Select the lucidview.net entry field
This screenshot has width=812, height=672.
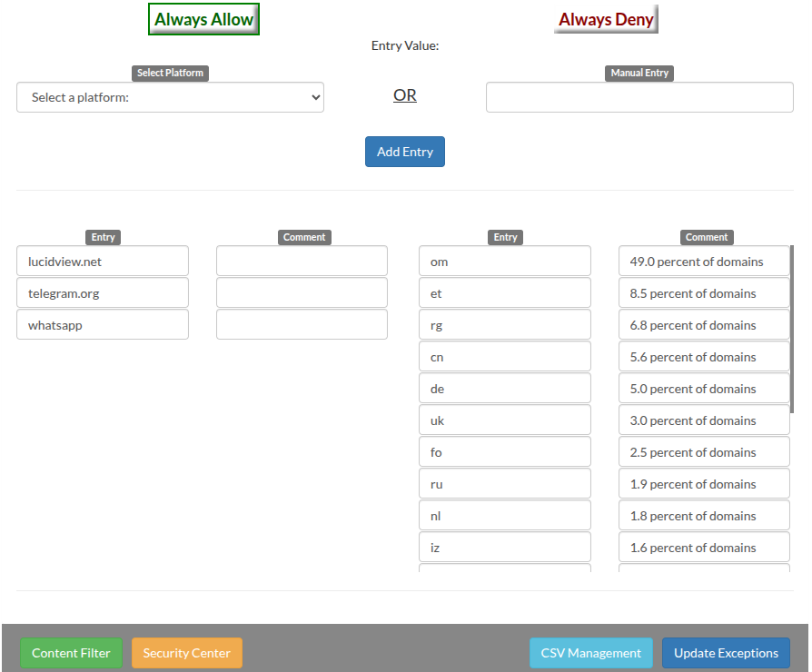103,262
